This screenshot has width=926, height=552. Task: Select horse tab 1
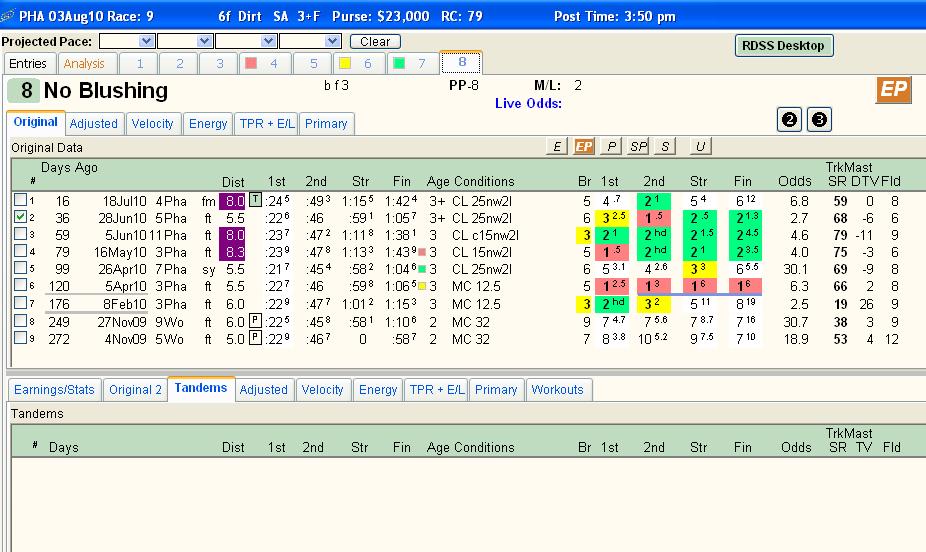(x=139, y=64)
